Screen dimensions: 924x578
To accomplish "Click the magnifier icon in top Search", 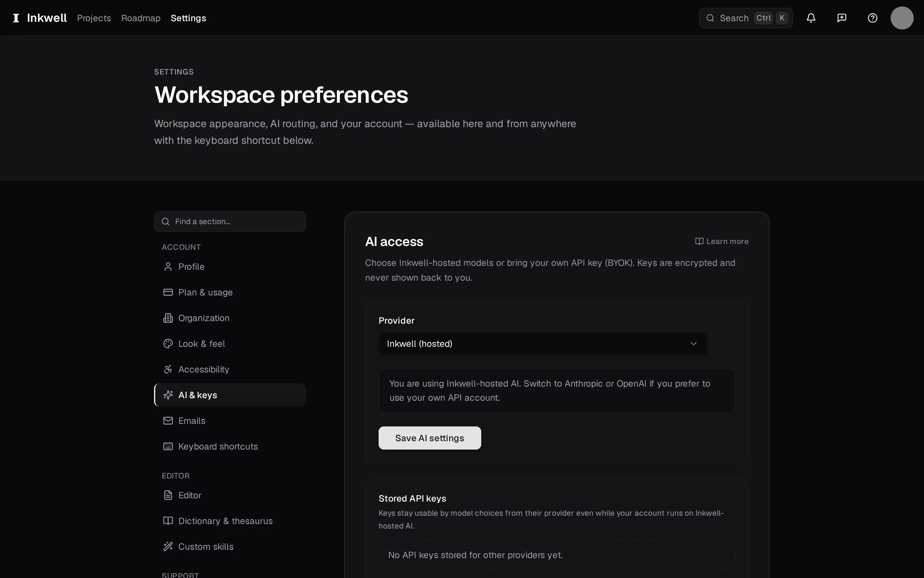I will tap(710, 18).
